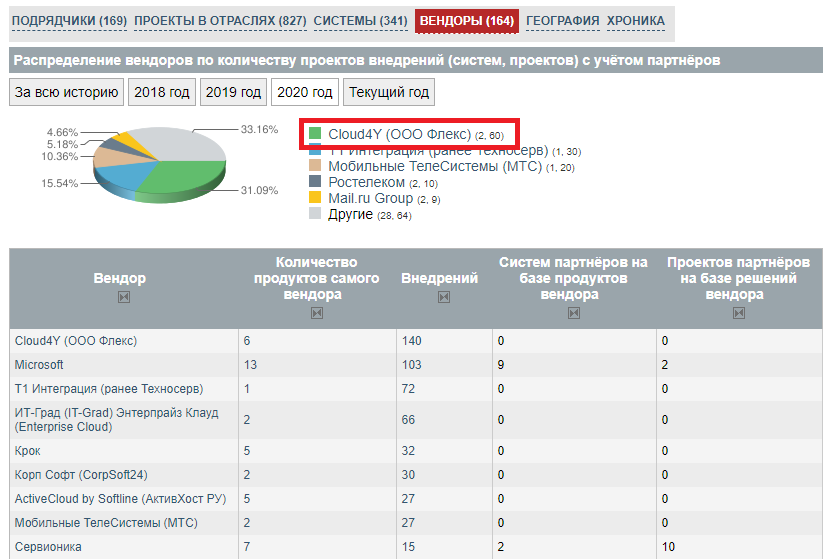This screenshot has height=559, width=835.
Task: Click 9 partner systems for Microsoft
Action: tap(501, 365)
